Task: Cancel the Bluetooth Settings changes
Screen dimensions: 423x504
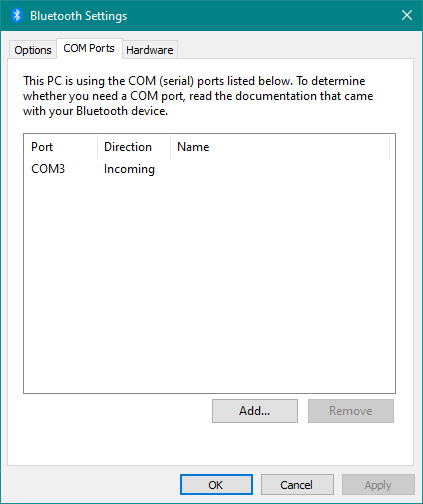Action: pos(297,485)
